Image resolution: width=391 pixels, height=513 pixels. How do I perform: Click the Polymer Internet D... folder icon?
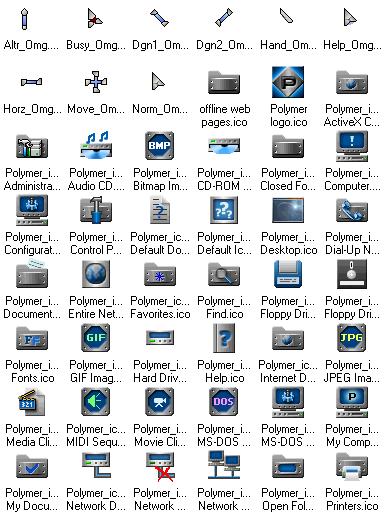pyautogui.click(x=288, y=339)
